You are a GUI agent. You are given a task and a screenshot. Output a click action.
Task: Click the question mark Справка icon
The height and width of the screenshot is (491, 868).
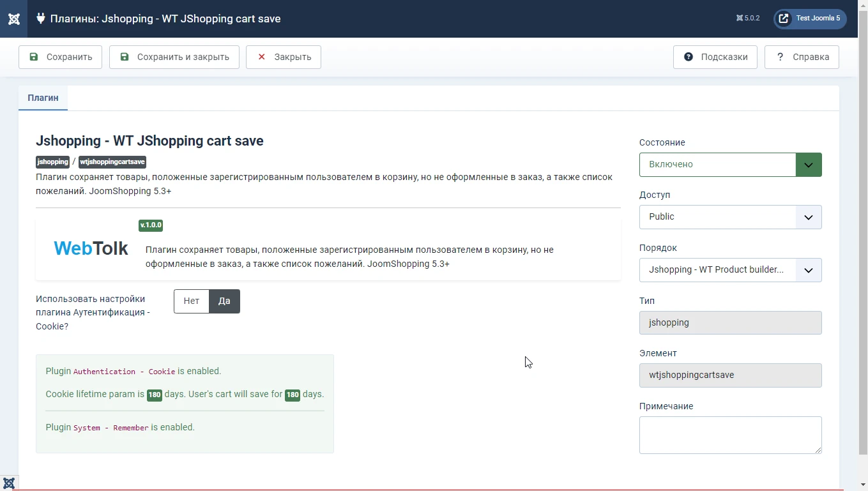tap(780, 57)
